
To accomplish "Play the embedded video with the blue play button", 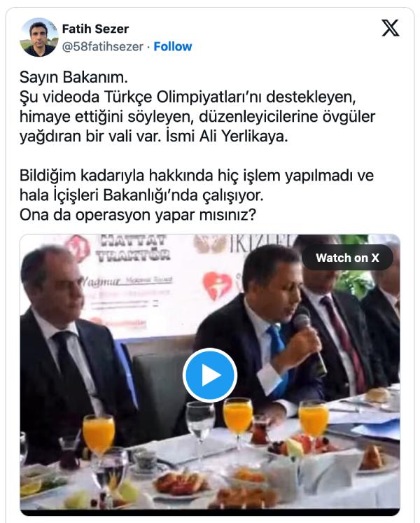I will click(x=210, y=375).
